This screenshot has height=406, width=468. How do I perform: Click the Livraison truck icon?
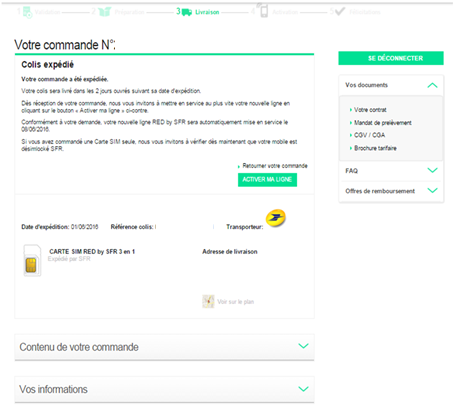187,12
